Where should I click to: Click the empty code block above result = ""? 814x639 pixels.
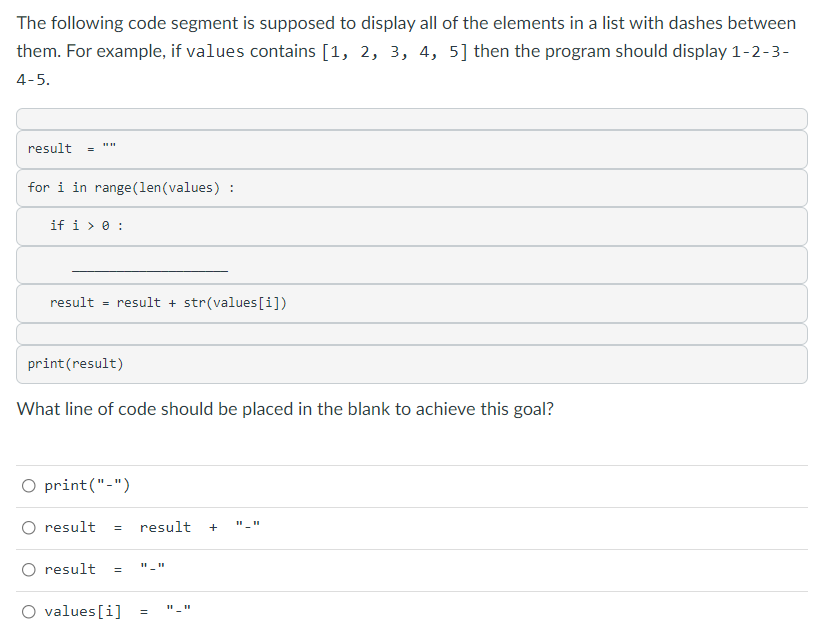tap(412, 119)
